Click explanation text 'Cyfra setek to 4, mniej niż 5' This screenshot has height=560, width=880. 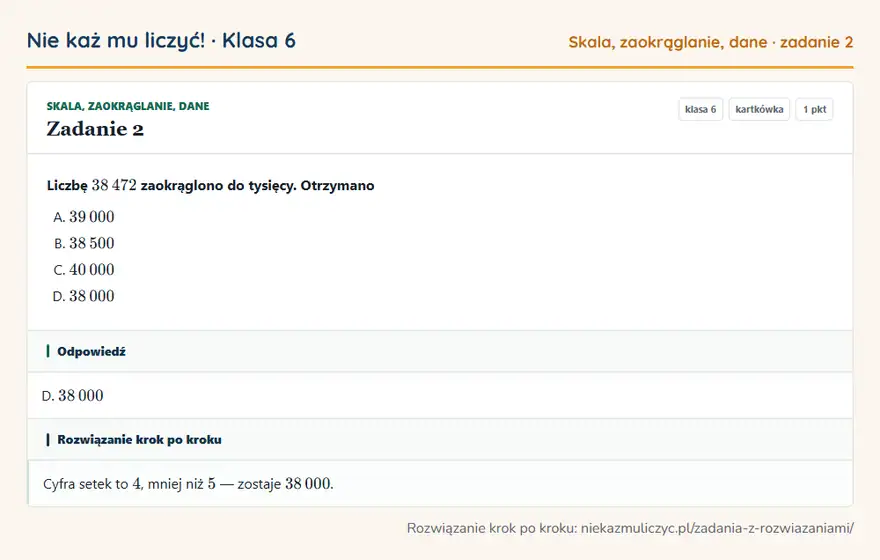[x=130, y=484]
